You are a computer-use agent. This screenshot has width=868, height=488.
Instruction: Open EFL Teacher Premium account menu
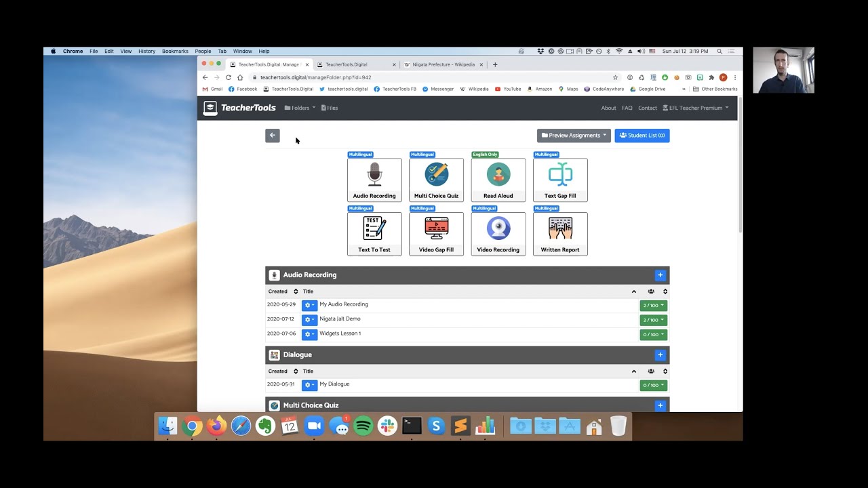coord(696,108)
